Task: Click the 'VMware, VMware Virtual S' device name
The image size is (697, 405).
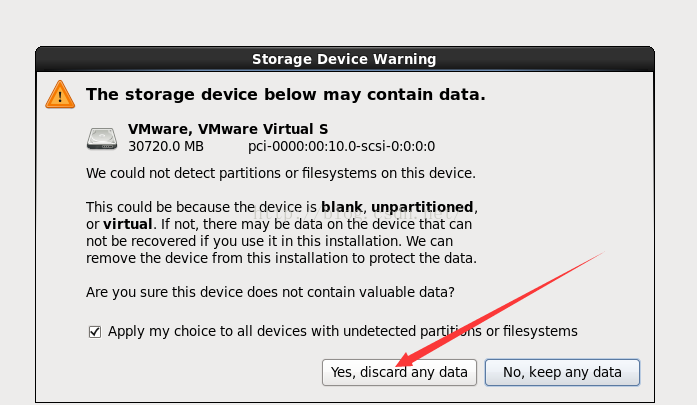Action: pyautogui.click(x=228, y=129)
